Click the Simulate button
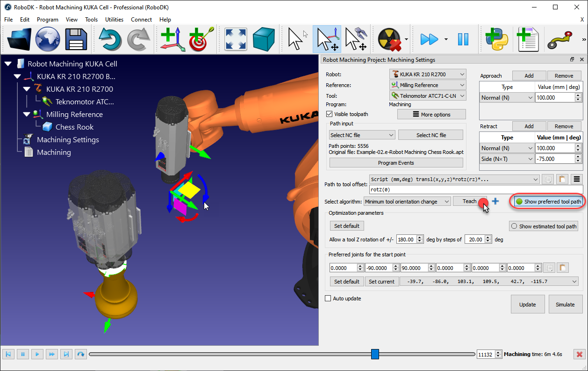This screenshot has height=371, width=588. 566,304
